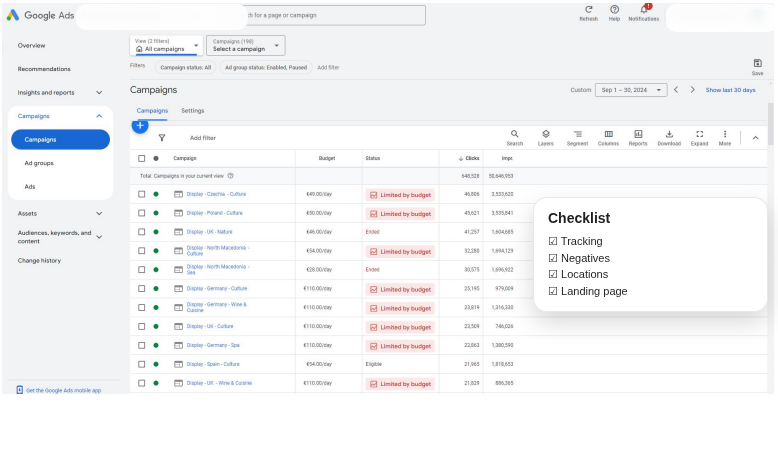This screenshot has width=778, height=458.
Task: Expand the table to full screen
Action: click(700, 137)
